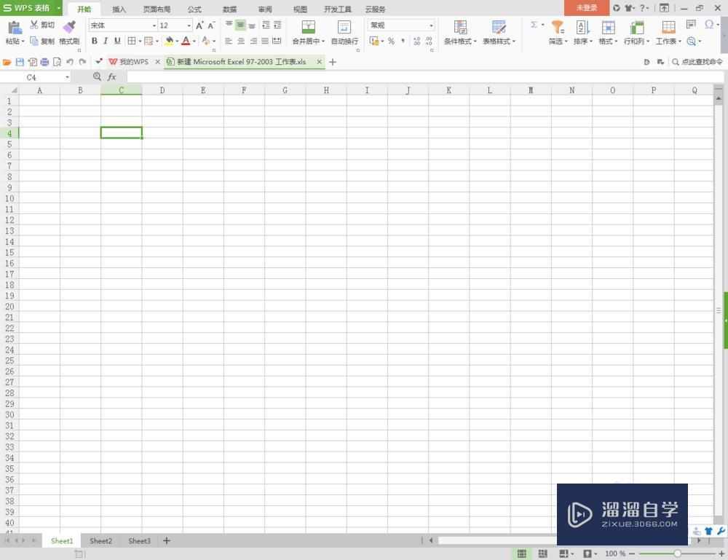The height and width of the screenshot is (560, 728).
Task: Toggle bold formatting
Action: point(94,41)
